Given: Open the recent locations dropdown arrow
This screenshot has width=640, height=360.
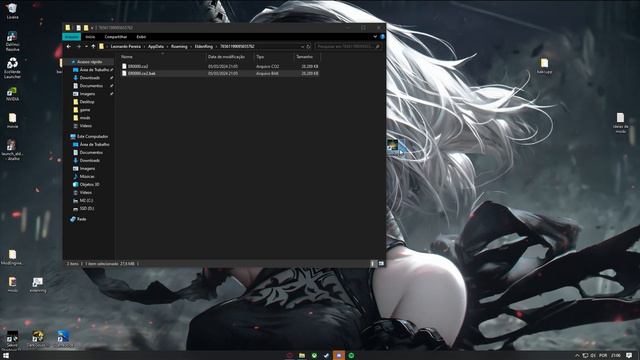Looking at the screenshot, I should click(86, 47).
